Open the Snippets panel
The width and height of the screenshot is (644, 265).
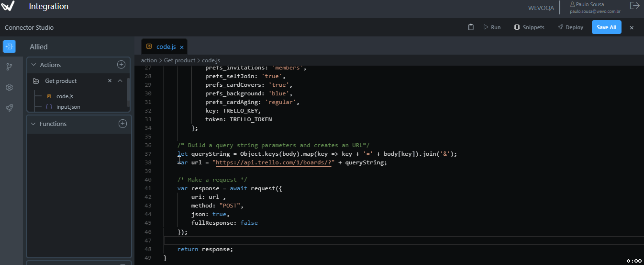tap(529, 27)
